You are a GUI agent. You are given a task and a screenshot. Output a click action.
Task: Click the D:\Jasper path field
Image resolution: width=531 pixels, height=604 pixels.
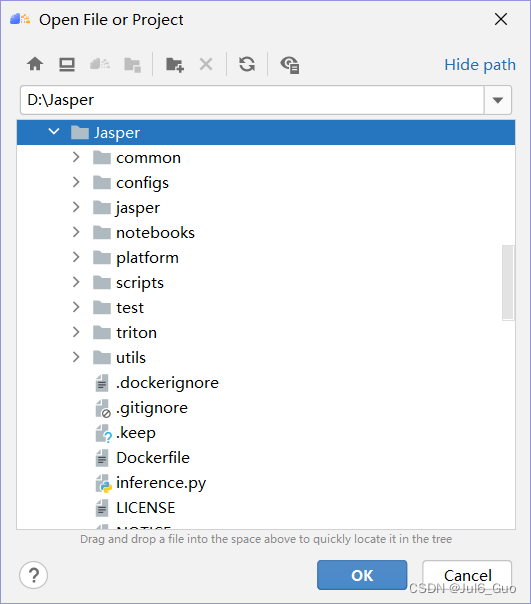(x=252, y=100)
